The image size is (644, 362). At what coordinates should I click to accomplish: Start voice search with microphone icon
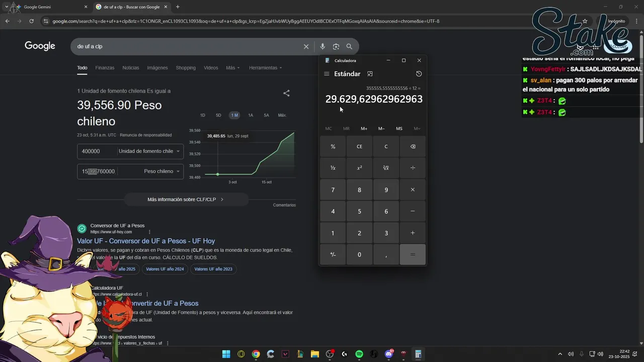(x=323, y=46)
